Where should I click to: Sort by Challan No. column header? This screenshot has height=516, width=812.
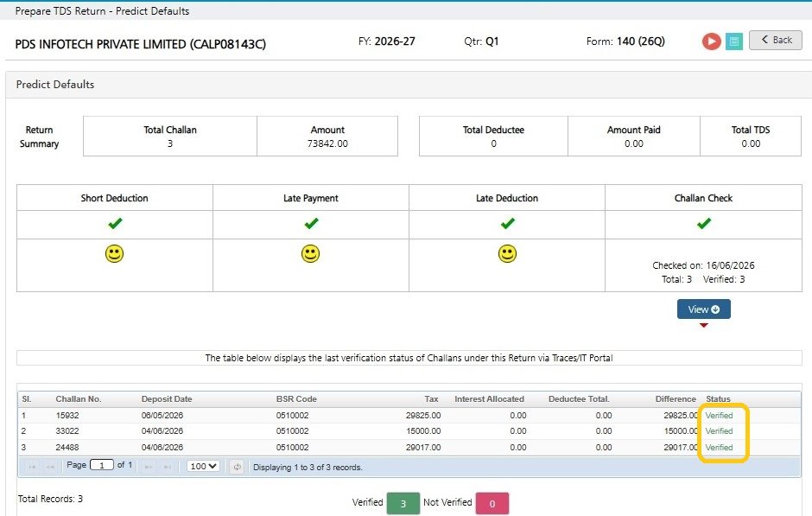coord(79,399)
